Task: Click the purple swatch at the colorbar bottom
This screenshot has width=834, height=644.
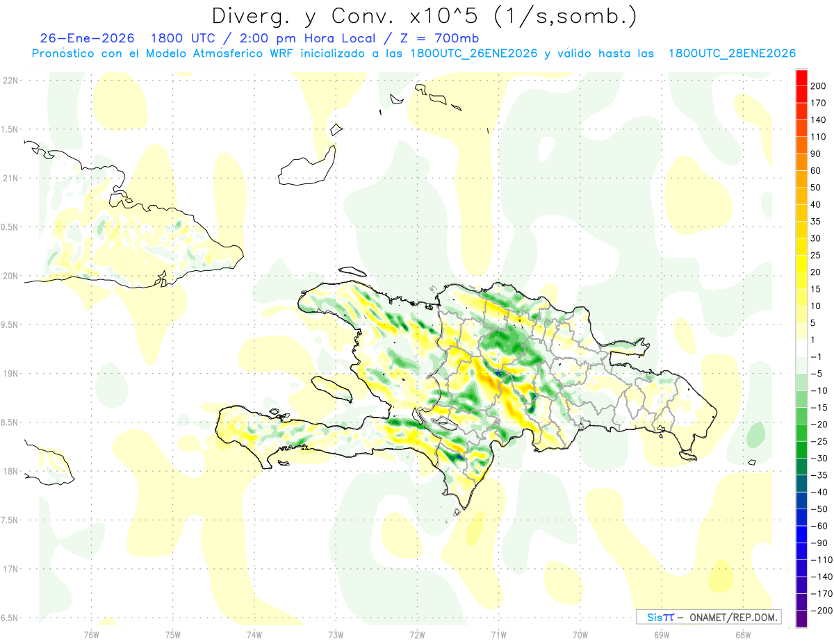Action: tap(801, 620)
